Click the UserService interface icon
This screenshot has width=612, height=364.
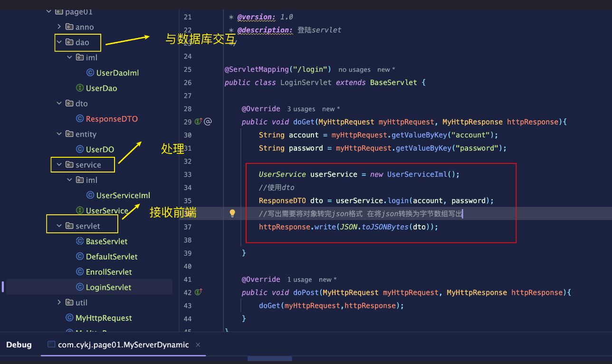(80, 211)
